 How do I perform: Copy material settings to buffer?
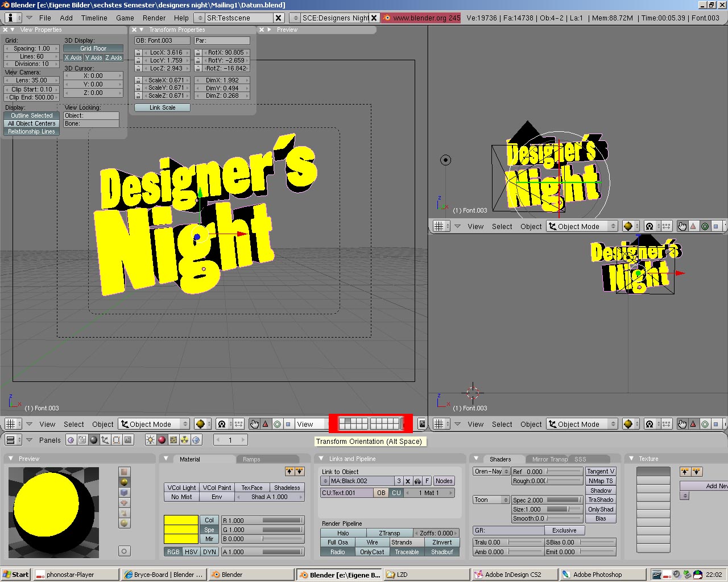(289, 472)
